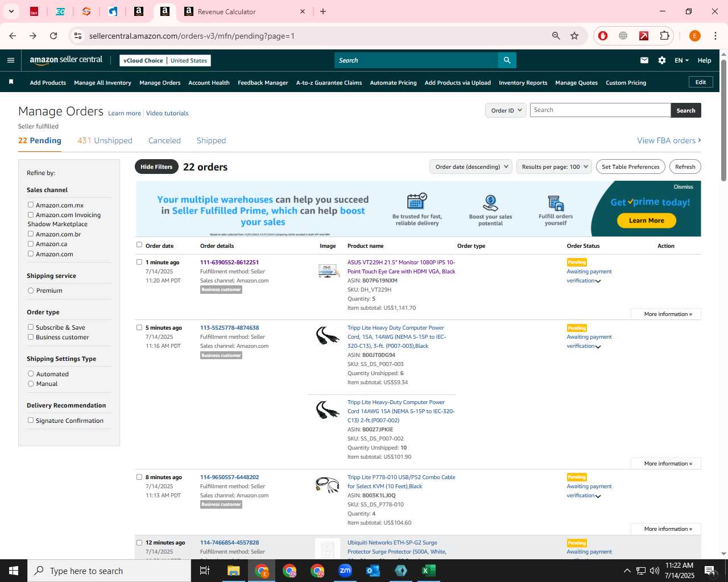The width and height of the screenshot is (728, 582).
Task: Open the Order date (descending) sort dropdown
Action: coord(471,167)
